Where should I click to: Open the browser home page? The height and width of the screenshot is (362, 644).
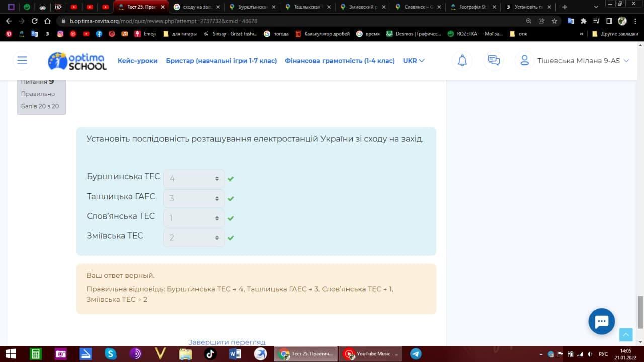[x=47, y=21]
